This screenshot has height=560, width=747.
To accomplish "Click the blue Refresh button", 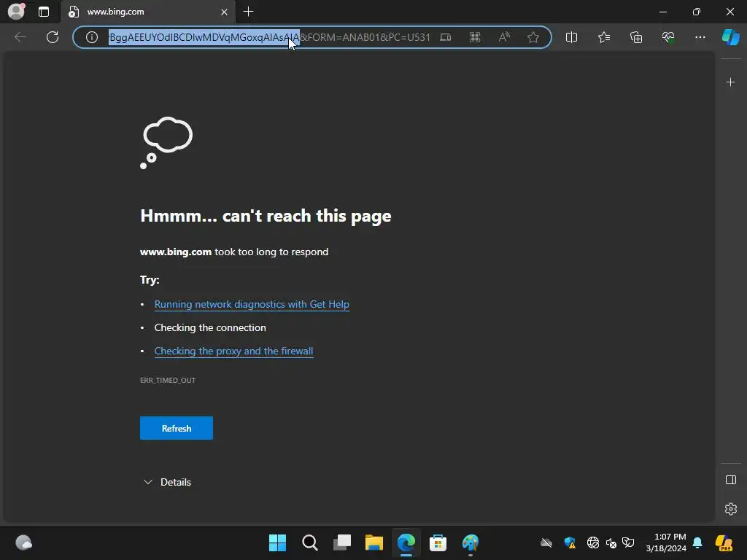I will tap(177, 428).
